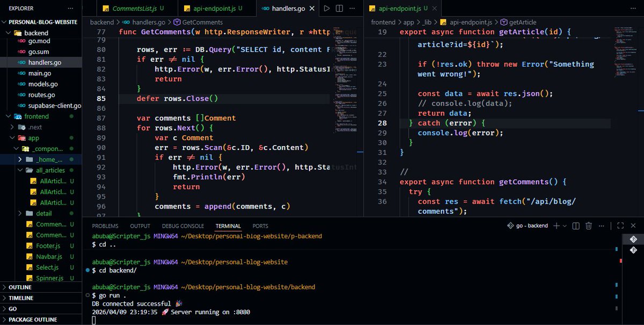Toggle panel maximized size in terminal toolbar

click(x=620, y=226)
